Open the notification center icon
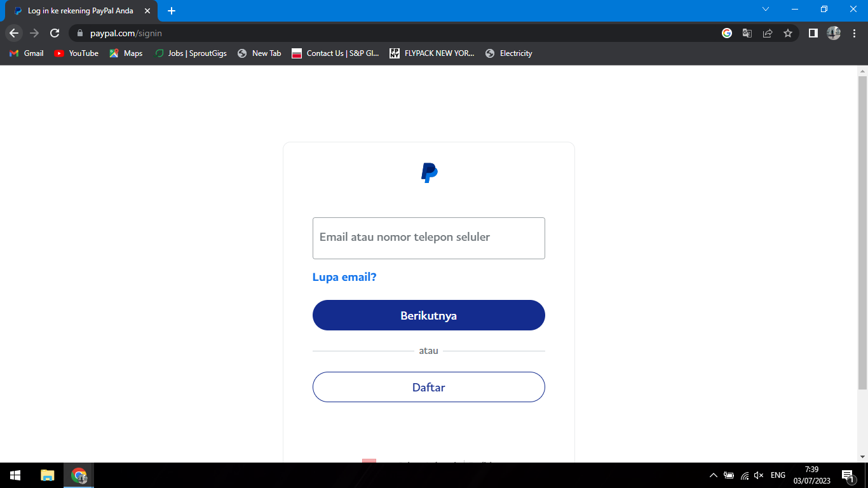Viewport: 868px width, 488px height. (848, 475)
